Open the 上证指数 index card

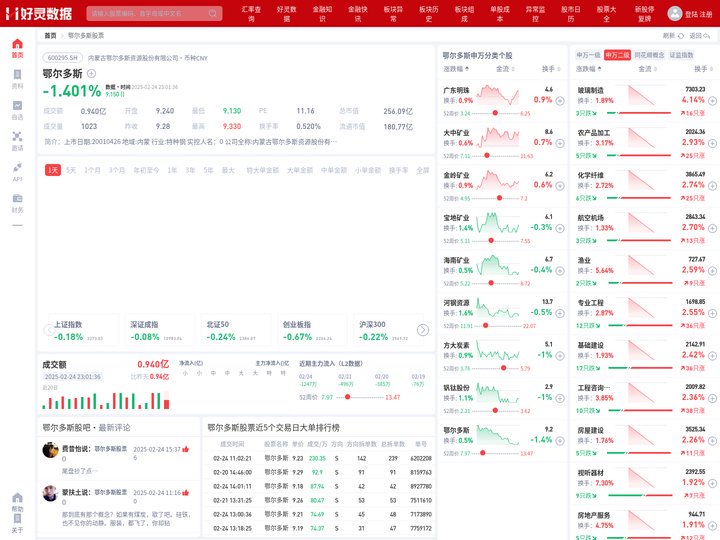82,330
